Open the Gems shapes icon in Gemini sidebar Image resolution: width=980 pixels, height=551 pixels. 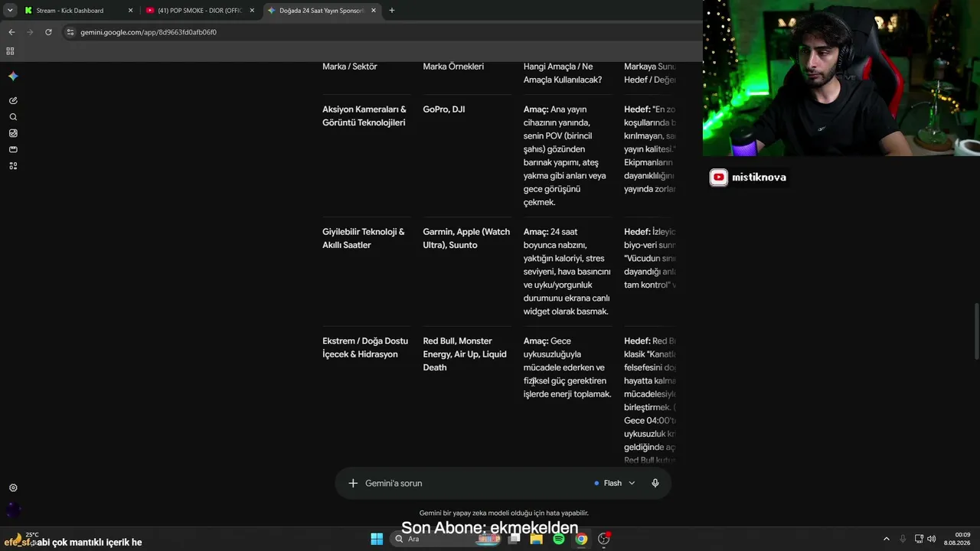(13, 166)
